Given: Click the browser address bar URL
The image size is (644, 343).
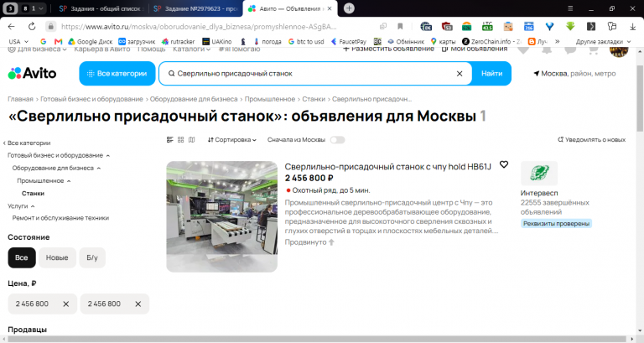Looking at the screenshot, I should [199, 26].
